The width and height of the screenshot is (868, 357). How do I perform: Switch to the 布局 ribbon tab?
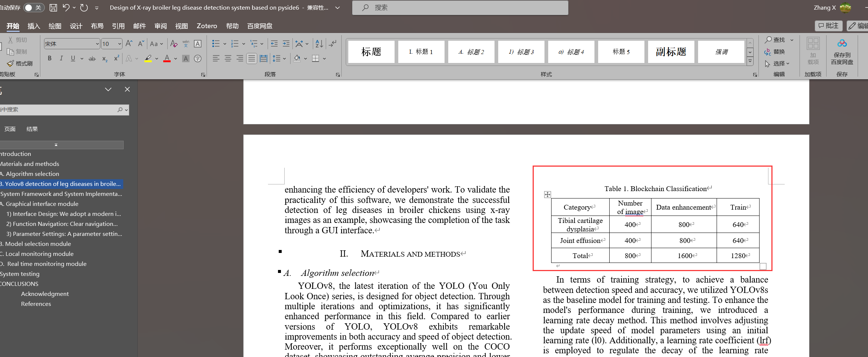[x=97, y=26]
